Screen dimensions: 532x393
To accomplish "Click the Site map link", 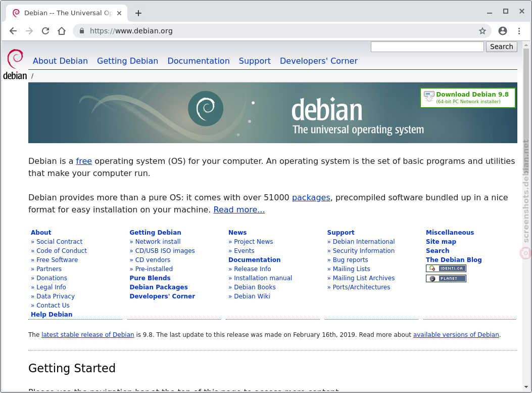I will 441,241.
